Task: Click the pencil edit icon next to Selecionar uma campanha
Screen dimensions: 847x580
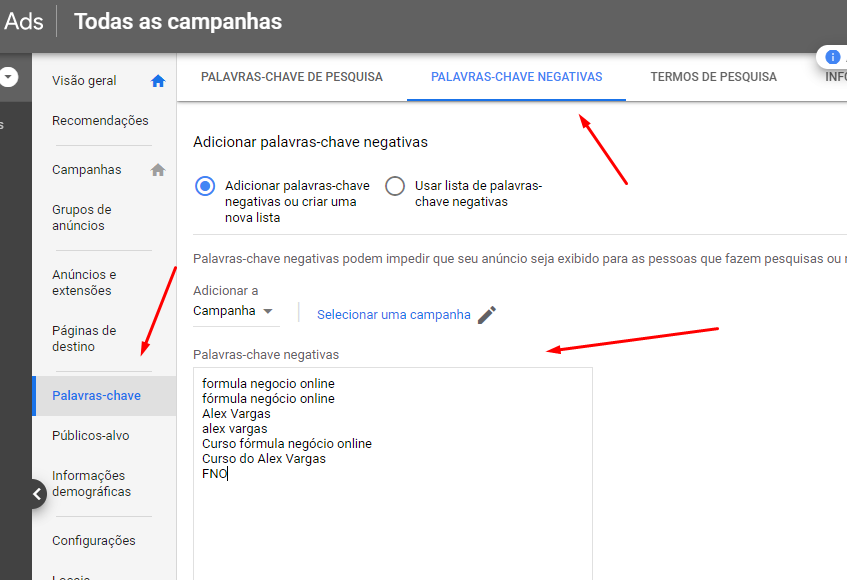Action: pyautogui.click(x=487, y=315)
